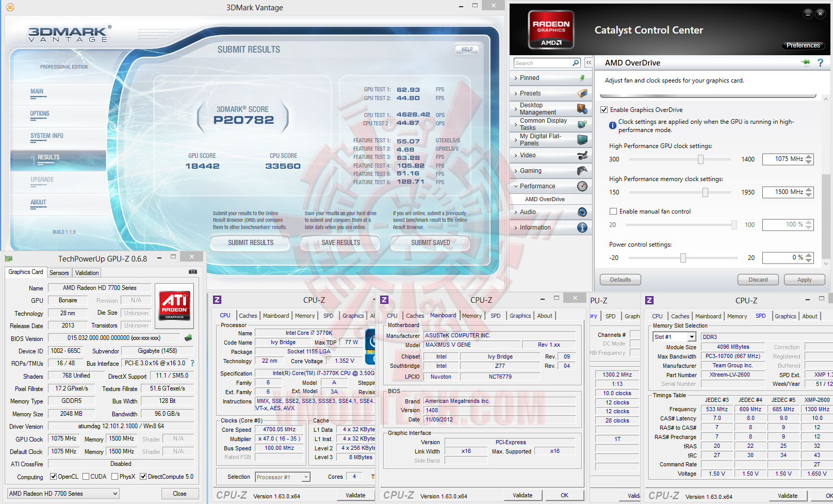The width and height of the screenshot is (833, 504).
Task: Click the green pin icon in the AMD OverDrive header
Action: (x=806, y=63)
